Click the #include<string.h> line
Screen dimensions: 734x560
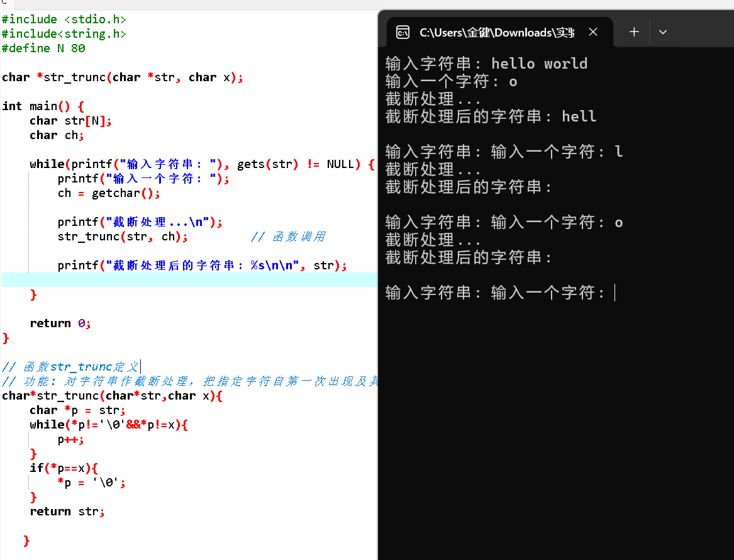click(x=63, y=33)
